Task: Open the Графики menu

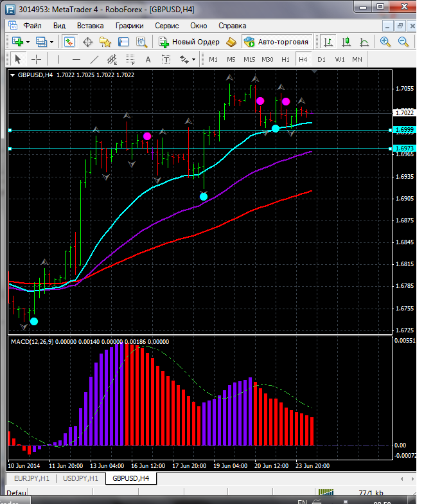Action: (x=129, y=26)
